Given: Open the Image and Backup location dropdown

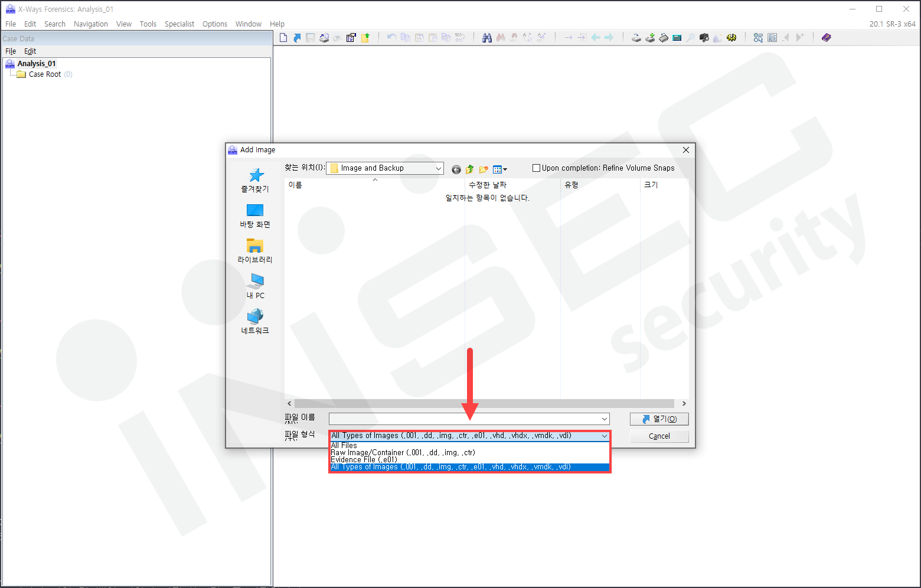Looking at the screenshot, I should [x=385, y=168].
